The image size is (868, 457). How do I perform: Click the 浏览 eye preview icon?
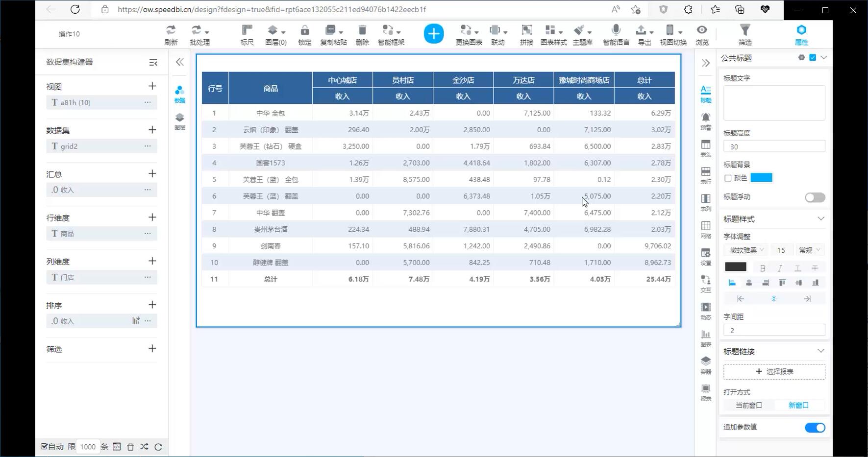pos(702,30)
